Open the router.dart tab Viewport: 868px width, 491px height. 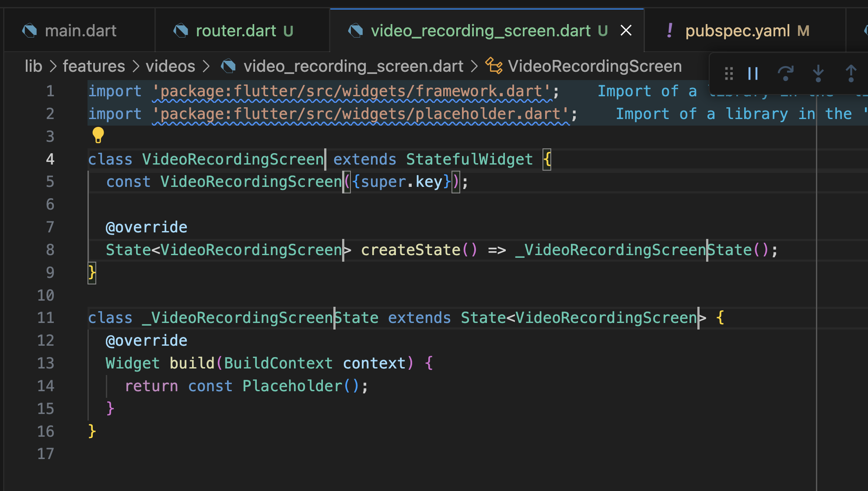(x=235, y=31)
